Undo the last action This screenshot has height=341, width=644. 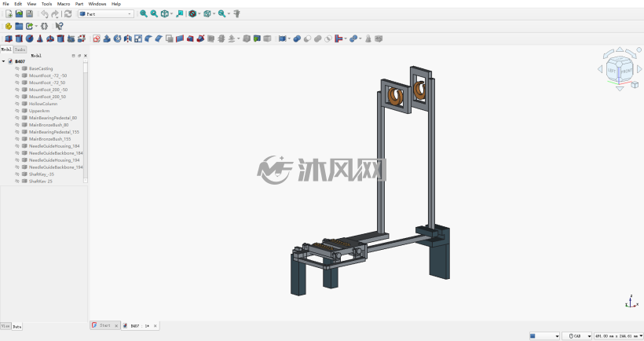click(44, 14)
